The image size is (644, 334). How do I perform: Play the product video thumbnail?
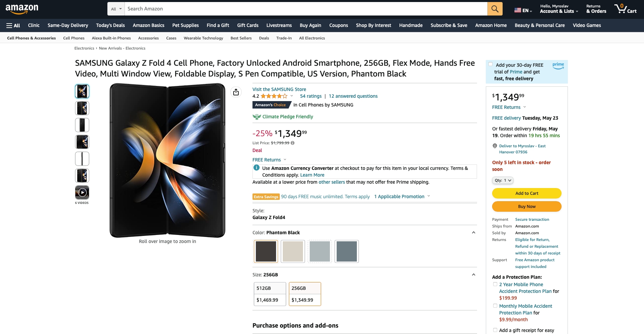tap(82, 192)
